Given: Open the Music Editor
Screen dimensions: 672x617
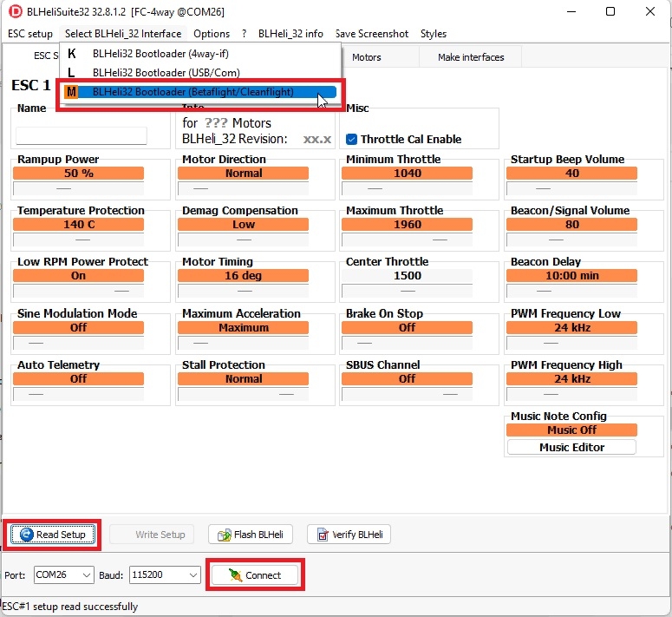Looking at the screenshot, I should tap(571, 448).
